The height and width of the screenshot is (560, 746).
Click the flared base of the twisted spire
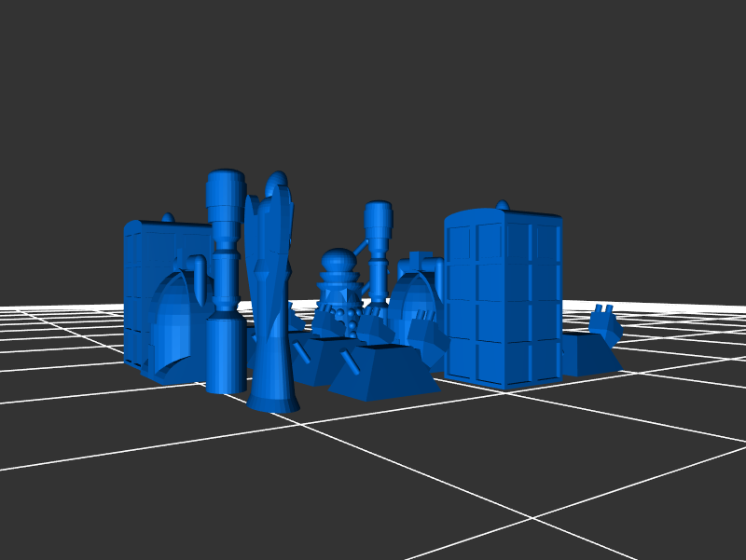coord(272,401)
